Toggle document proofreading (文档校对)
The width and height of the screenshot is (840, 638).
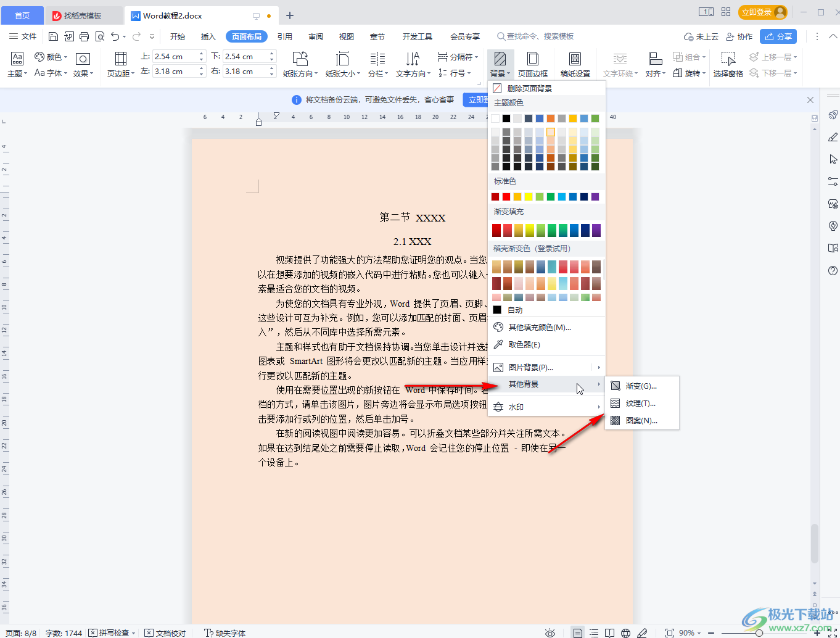pyautogui.click(x=165, y=633)
